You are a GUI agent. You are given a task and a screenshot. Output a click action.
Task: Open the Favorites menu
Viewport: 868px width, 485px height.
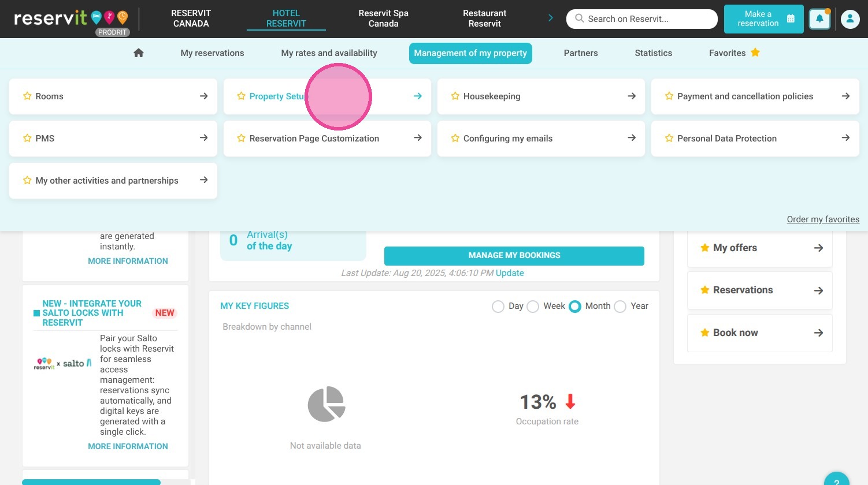[x=735, y=53]
